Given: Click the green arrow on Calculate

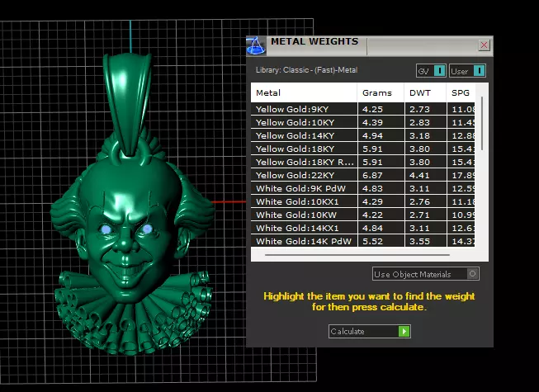Looking at the screenshot, I should click(404, 331).
